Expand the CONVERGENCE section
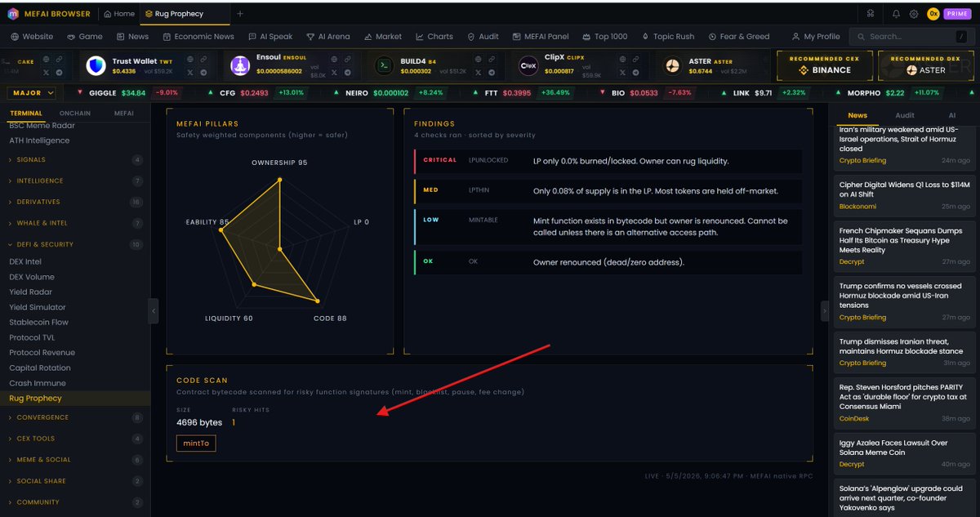This screenshot has width=980, height=517. pos(75,417)
